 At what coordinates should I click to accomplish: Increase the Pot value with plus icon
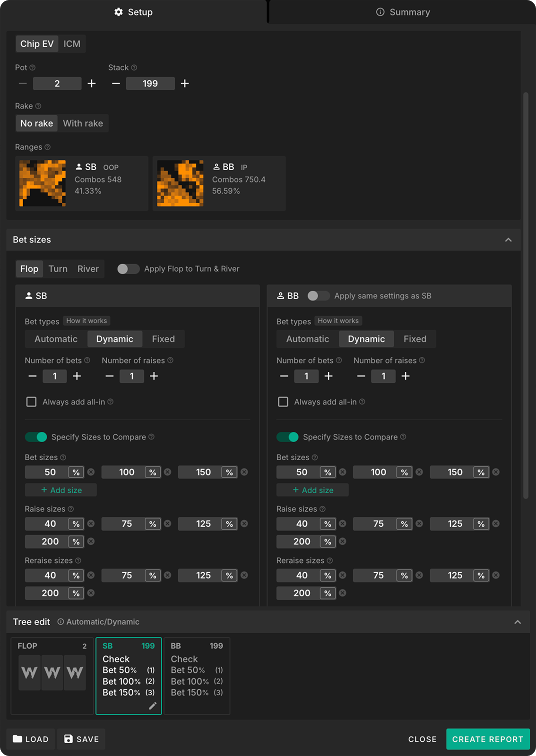(92, 84)
